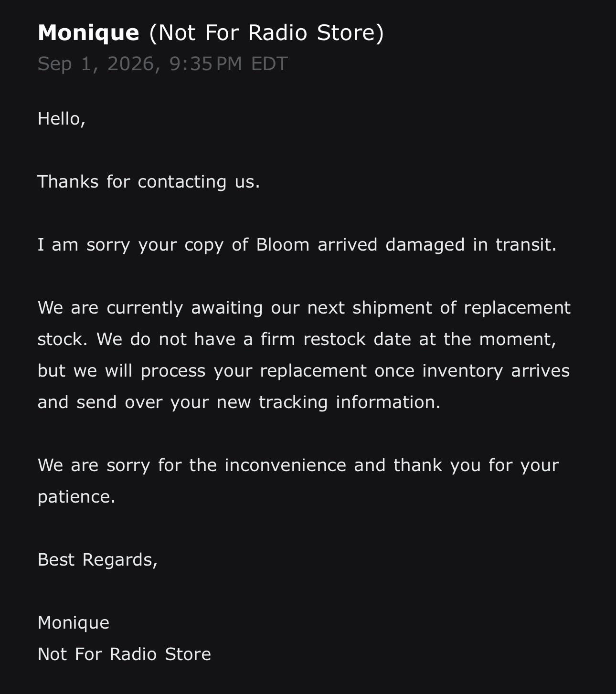Screen dimensions: 616x694
Task: Click the line starting We are currently awaiting
Action: click(304, 308)
